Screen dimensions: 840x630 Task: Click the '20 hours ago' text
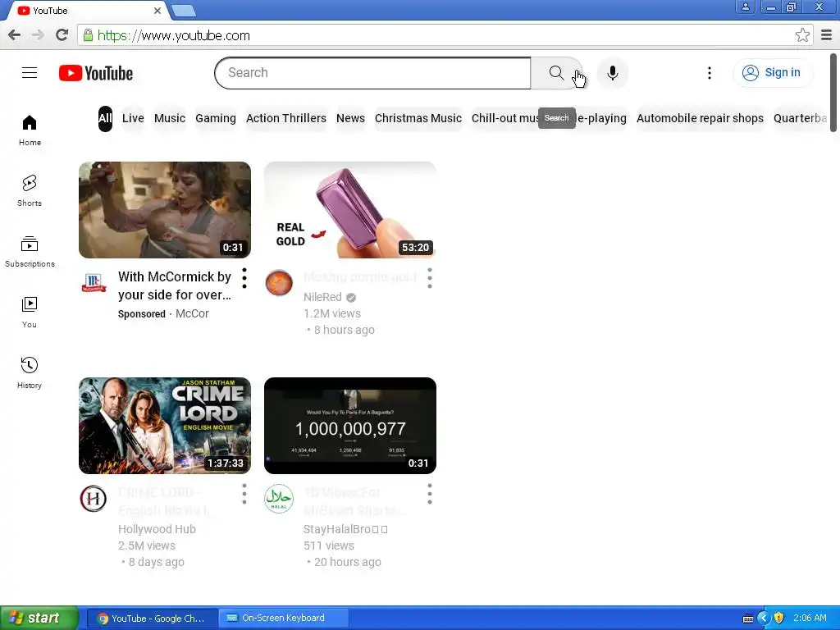pos(348,562)
